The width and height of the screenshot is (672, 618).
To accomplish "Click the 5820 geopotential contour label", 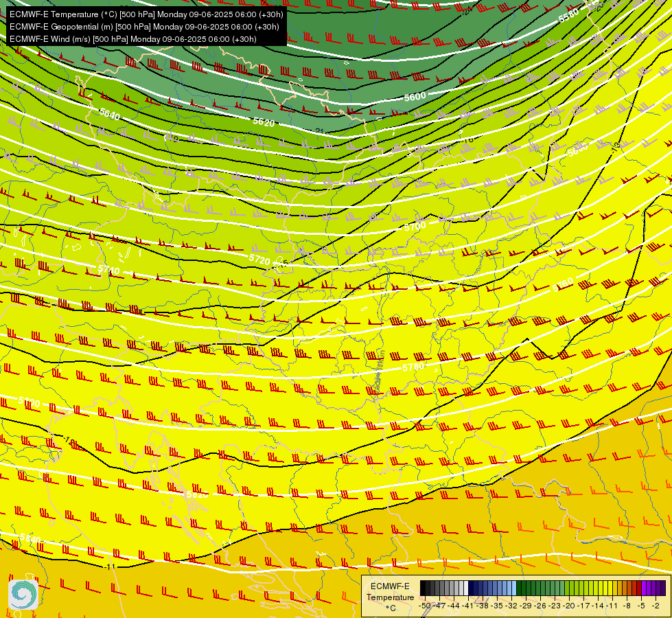I will click(x=198, y=494).
